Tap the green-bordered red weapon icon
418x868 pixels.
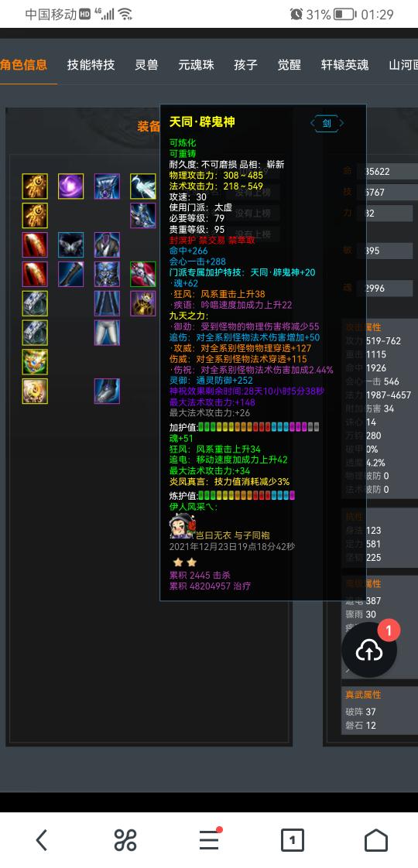pos(143,274)
